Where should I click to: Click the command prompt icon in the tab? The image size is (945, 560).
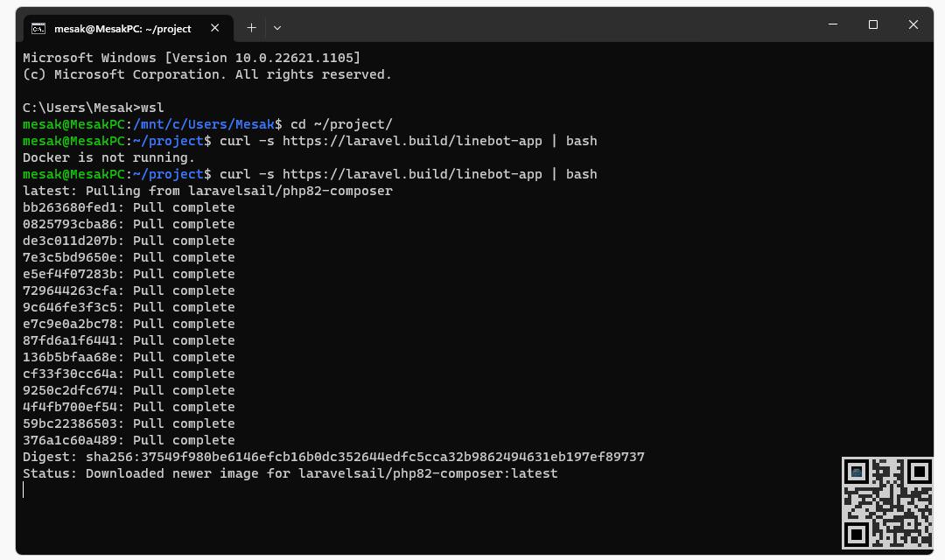[38, 28]
